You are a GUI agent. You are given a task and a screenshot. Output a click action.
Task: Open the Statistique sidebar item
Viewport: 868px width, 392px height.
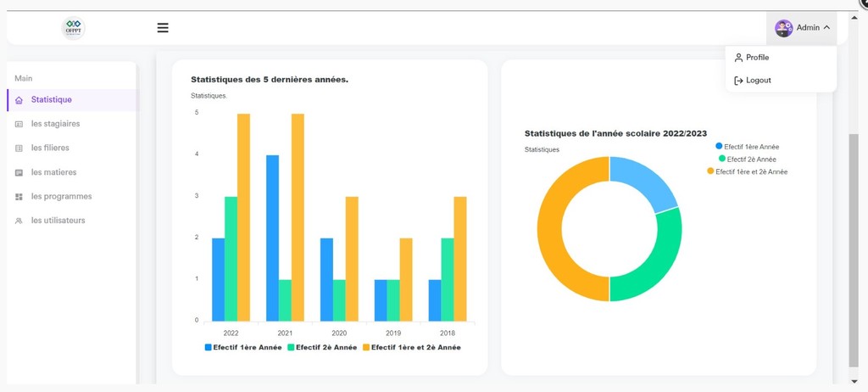pos(72,100)
